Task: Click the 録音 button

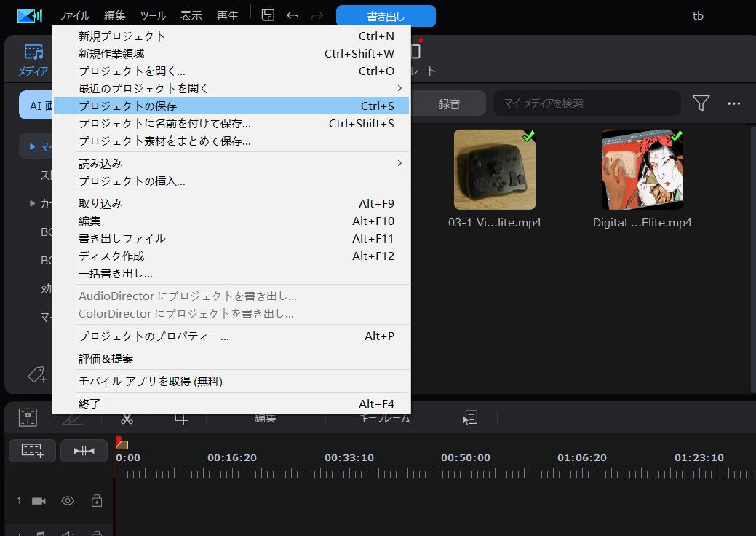Action: (449, 103)
